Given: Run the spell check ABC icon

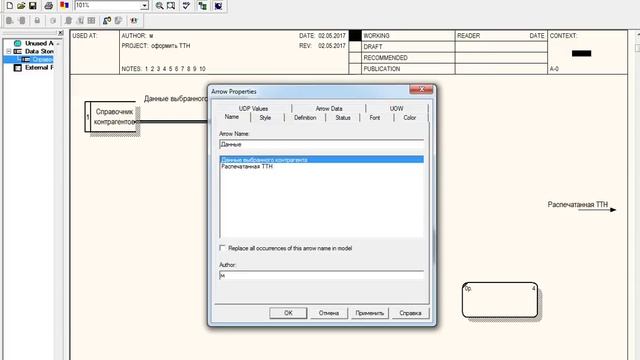Looking at the screenshot, I should coord(187,6).
